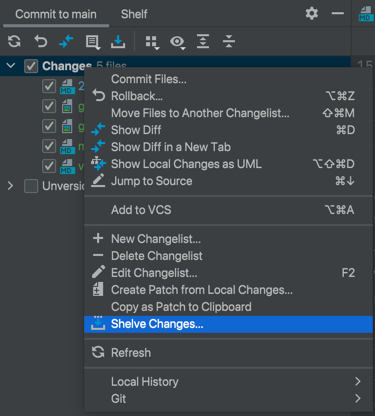Check the Unversioned Files checkbox

point(31,186)
